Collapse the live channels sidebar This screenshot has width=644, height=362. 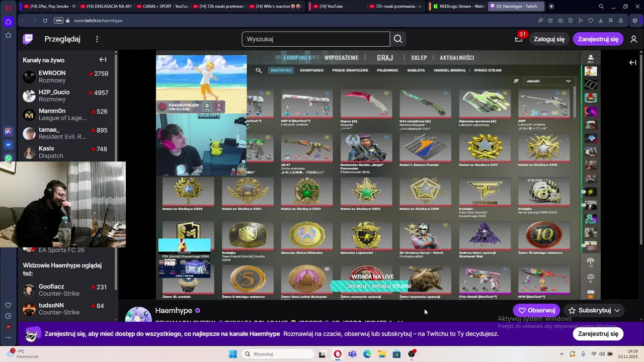(103, 60)
